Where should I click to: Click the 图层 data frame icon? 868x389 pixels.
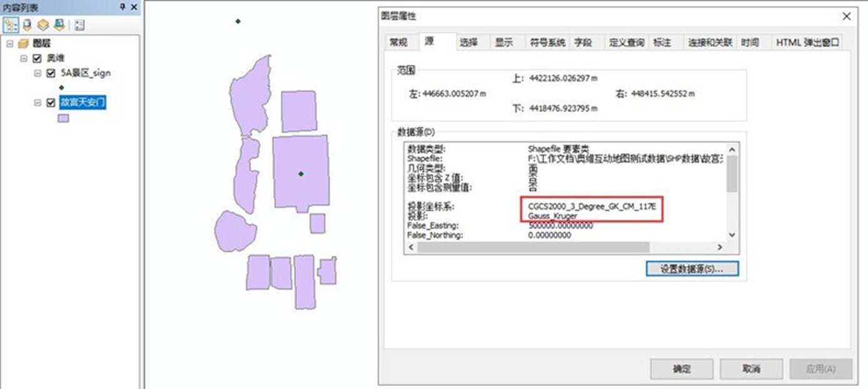click(x=24, y=43)
